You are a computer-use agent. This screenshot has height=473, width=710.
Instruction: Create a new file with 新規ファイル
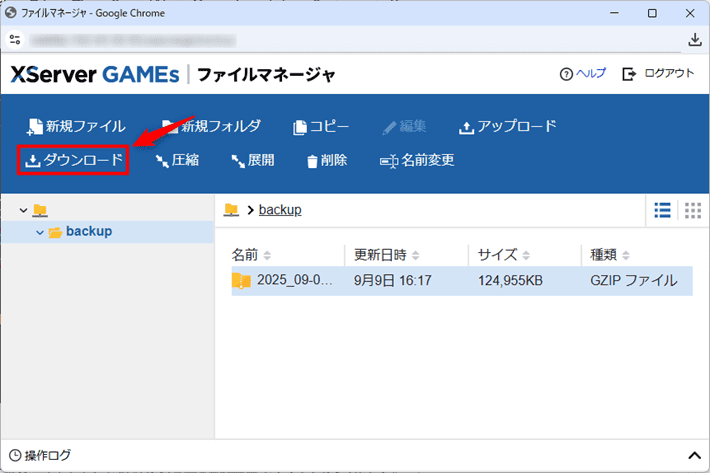pyautogui.click(x=76, y=127)
